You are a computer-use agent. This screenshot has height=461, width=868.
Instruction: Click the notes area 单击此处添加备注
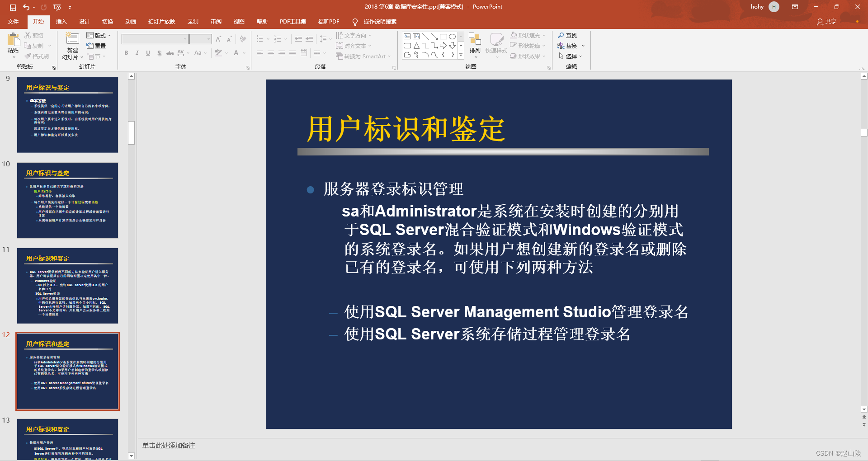(169, 445)
